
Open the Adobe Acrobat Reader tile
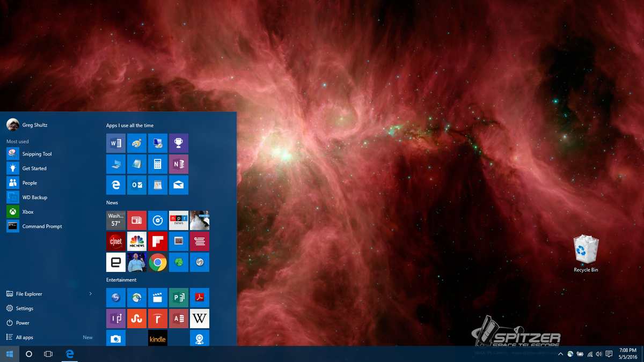199,298
